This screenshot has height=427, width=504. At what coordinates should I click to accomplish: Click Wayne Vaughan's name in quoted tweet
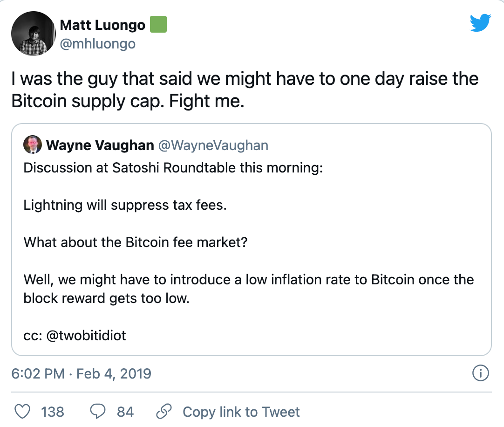tap(100, 145)
